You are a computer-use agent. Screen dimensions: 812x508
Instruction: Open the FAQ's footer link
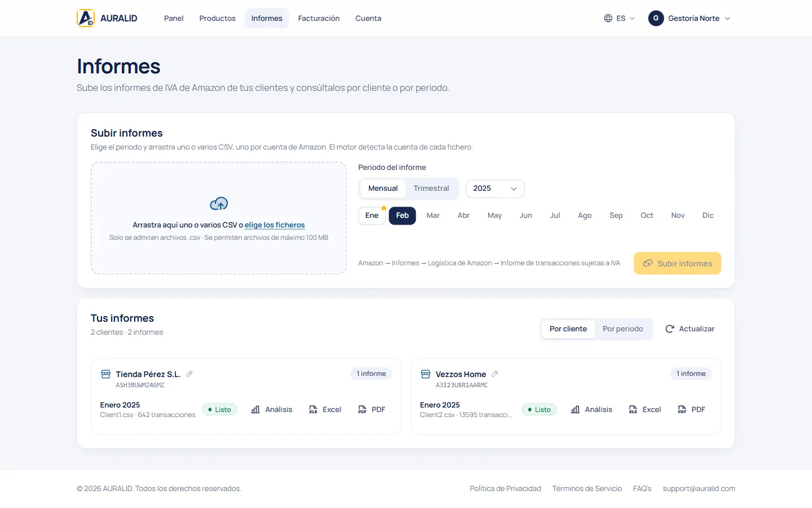[x=642, y=489]
